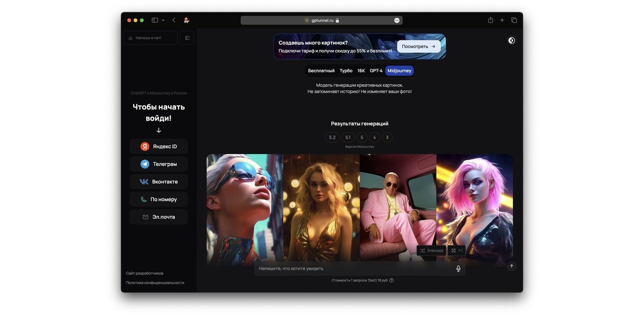Choose Midjourney version 5.1
This screenshot has height=316, width=644.
click(348, 137)
